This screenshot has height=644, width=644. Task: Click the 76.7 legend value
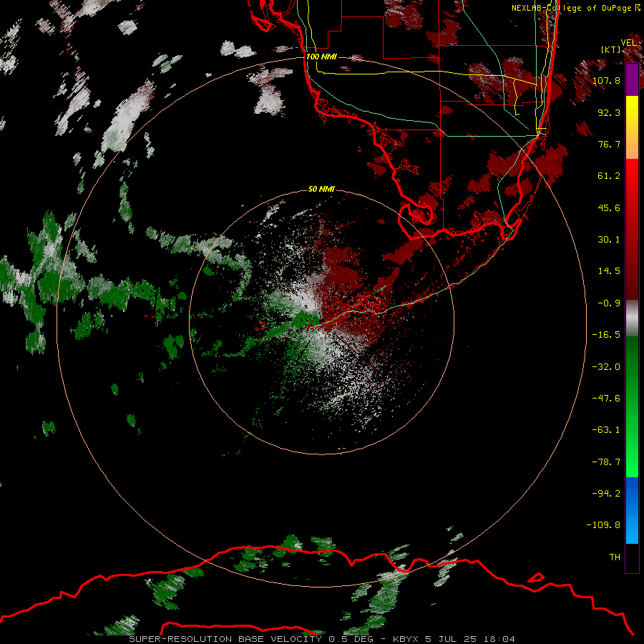click(x=609, y=144)
